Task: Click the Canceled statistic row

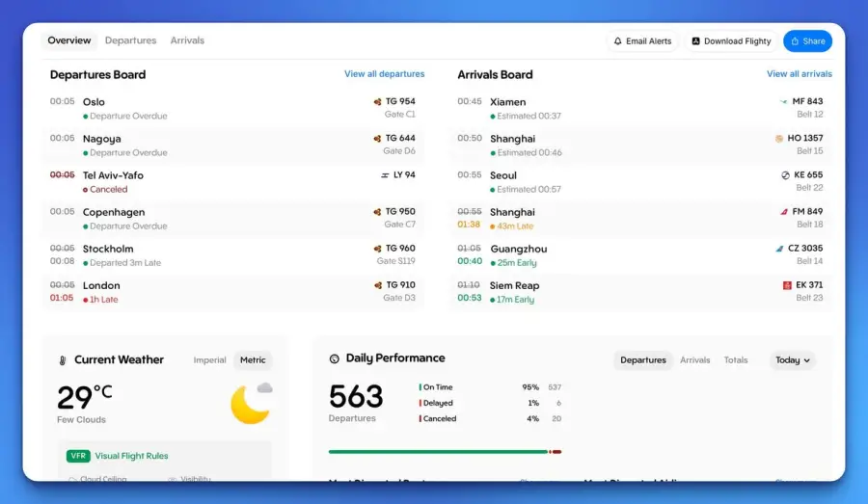Action: tap(490, 419)
